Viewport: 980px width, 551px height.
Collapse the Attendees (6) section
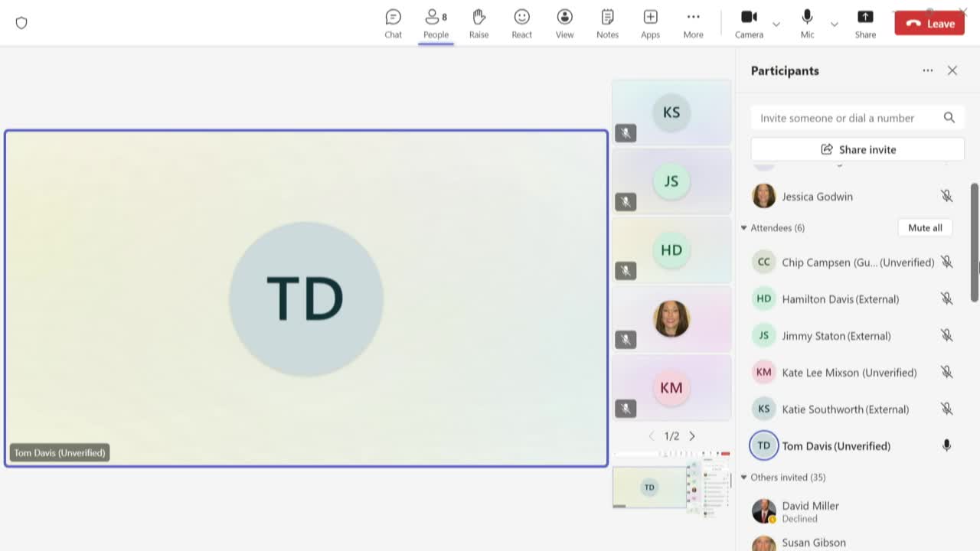743,228
